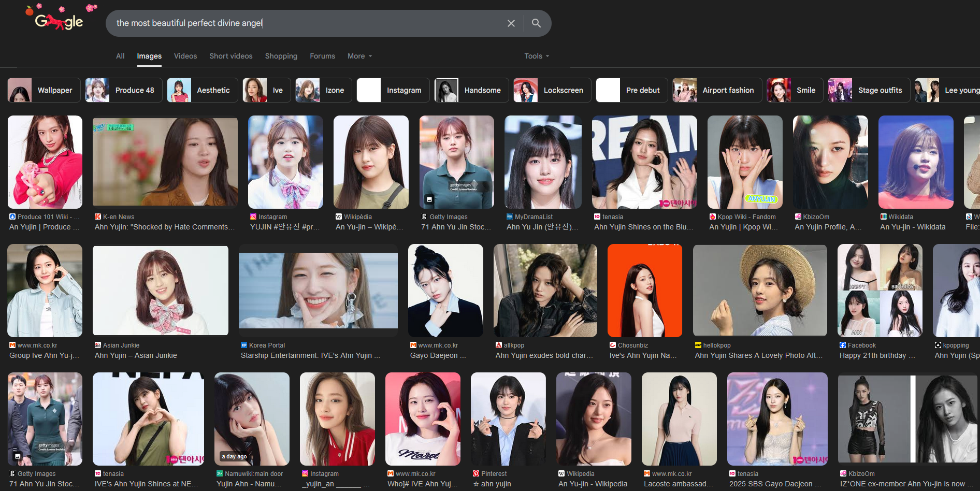
Task: Open 'Ahn Yujin exudes bold char…' link
Action: pyautogui.click(x=544, y=355)
